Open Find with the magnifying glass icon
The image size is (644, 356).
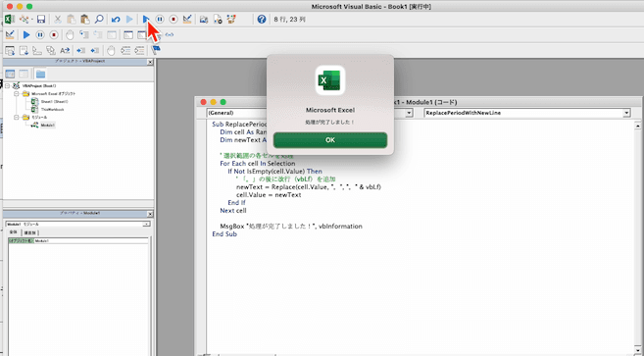pyautogui.click(x=99, y=19)
